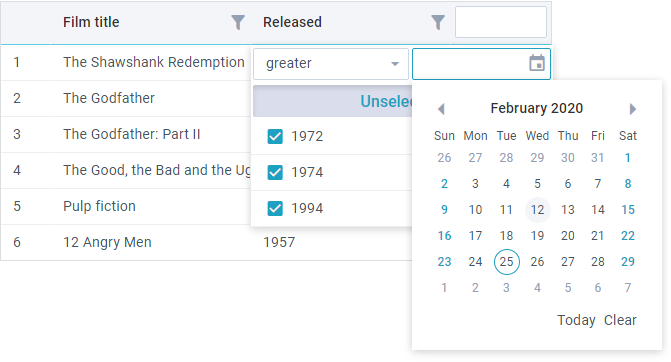Go to next month arrow
The height and width of the screenshot is (362, 671).
(632, 109)
